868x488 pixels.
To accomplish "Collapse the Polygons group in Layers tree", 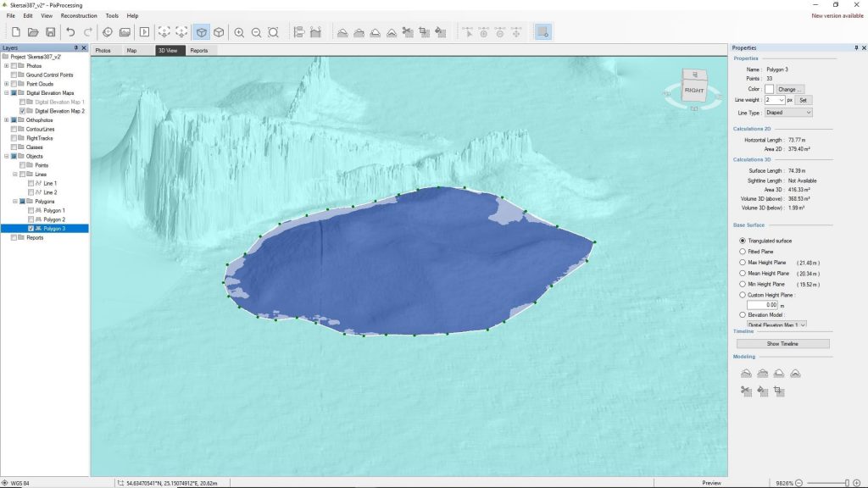I will pyautogui.click(x=16, y=202).
